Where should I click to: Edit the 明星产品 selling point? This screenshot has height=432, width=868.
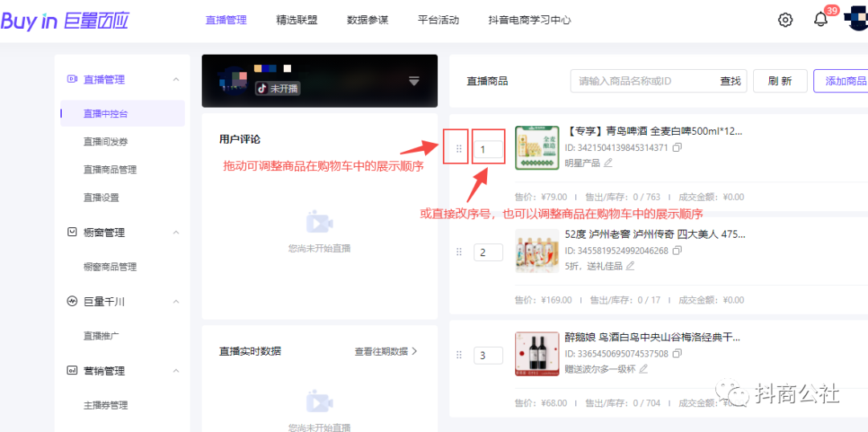click(608, 163)
